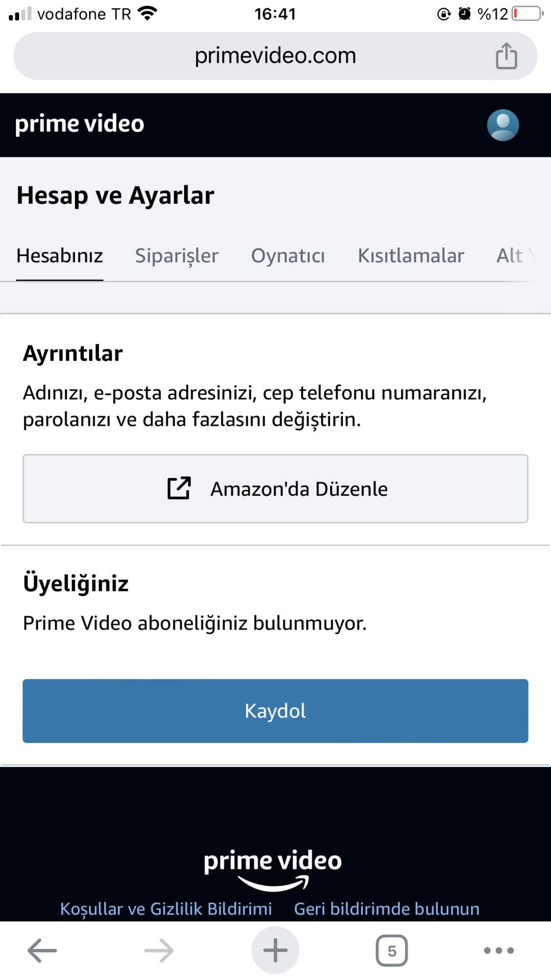Select the Hesabınız tab

point(60,256)
